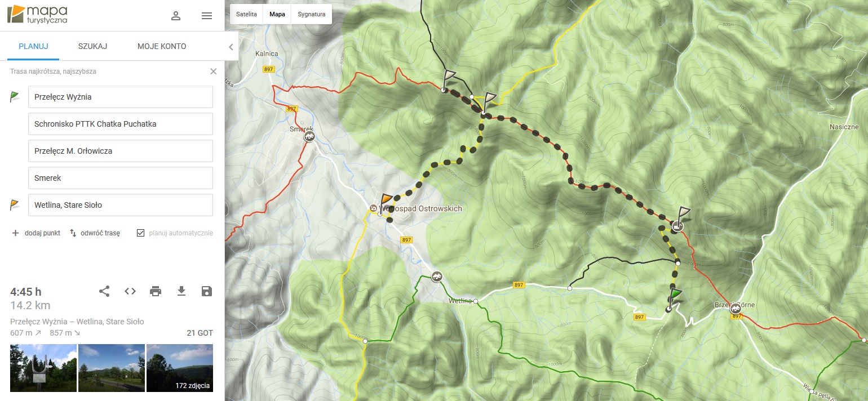
Task: Toggle the 'planuj automatycznie' checkbox
Action: (141, 233)
